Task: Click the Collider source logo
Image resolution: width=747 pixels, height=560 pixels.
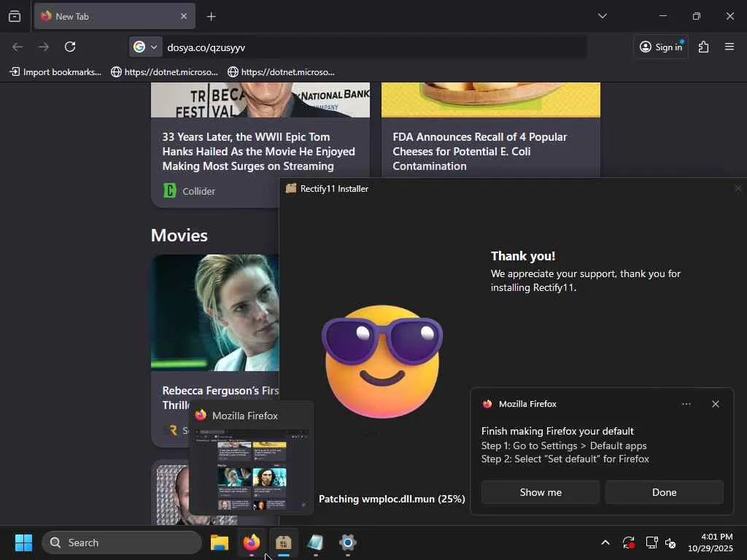Action: [169, 191]
